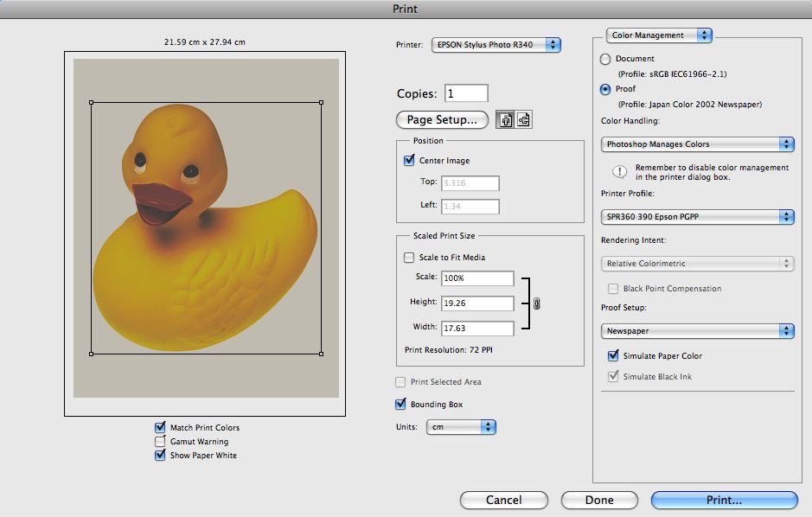Click top-right bounding box handle
The width and height of the screenshot is (812, 517).
321,103
